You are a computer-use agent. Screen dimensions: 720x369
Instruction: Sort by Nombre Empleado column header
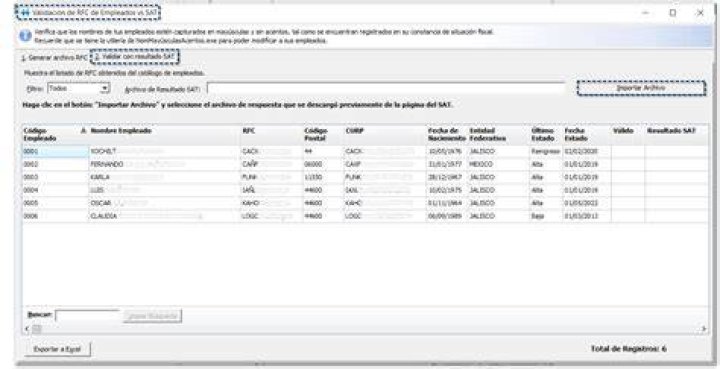click(164, 134)
